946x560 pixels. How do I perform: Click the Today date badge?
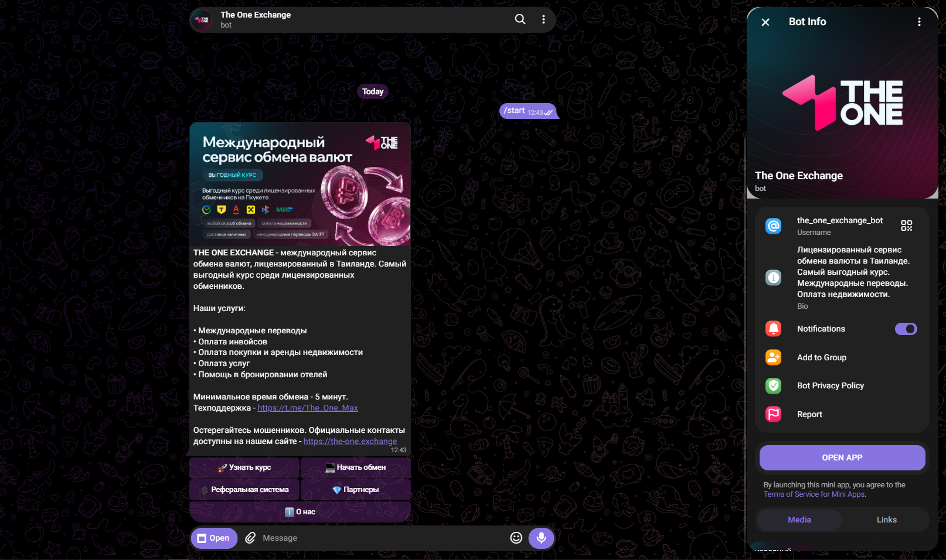[x=373, y=91]
